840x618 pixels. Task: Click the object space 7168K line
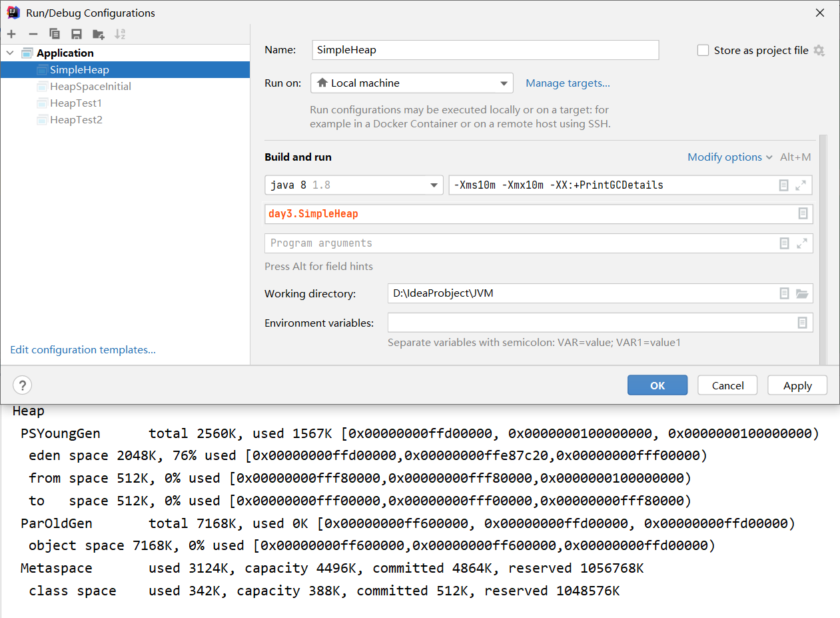coord(372,546)
